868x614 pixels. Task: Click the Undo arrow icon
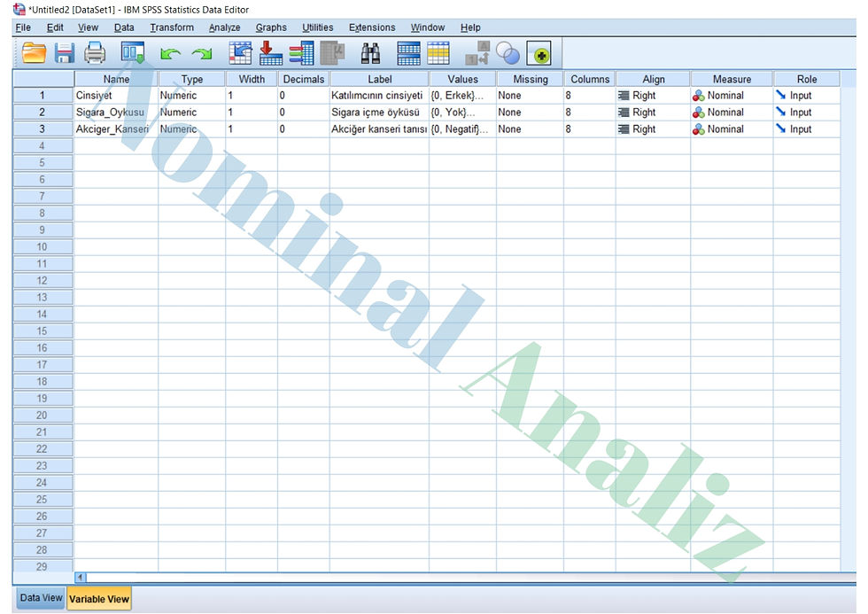coord(170,54)
